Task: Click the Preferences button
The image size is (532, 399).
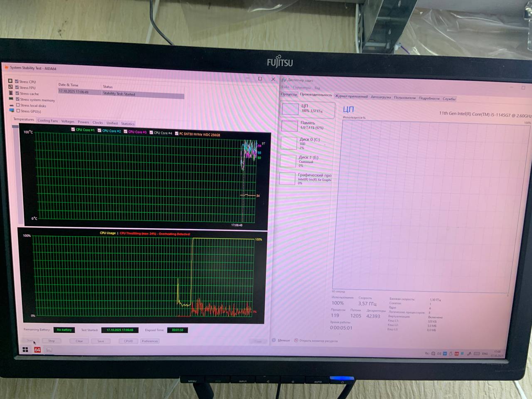Action: (x=150, y=341)
